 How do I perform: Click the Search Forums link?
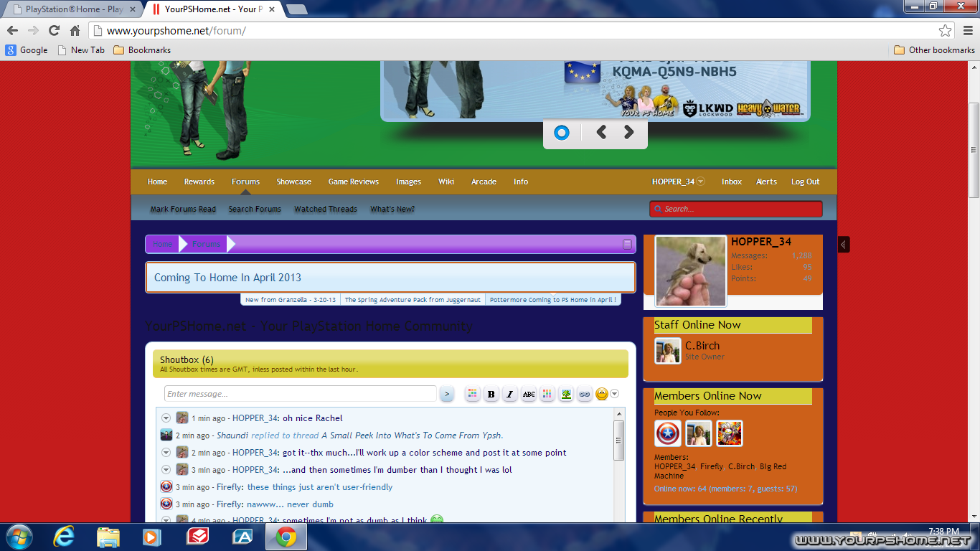coord(255,209)
